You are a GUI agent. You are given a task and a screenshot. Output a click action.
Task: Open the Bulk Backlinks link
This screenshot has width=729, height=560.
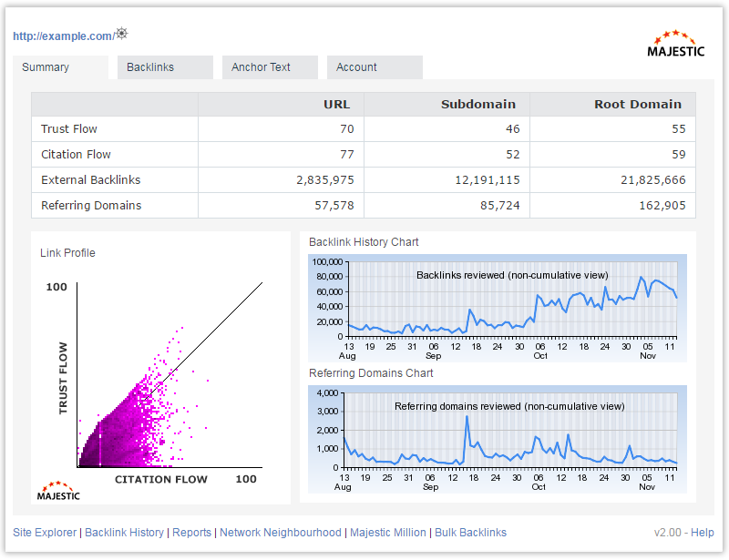coord(470,533)
